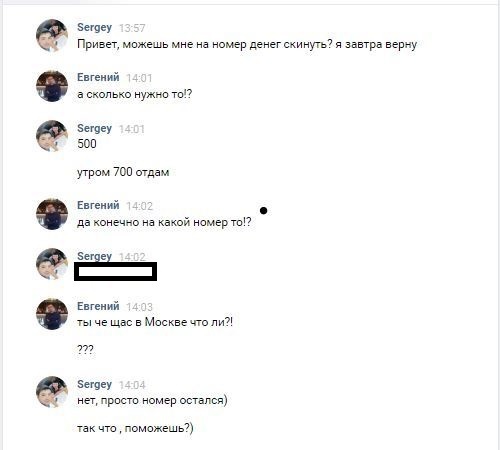Open Sergey's name link at 13:57
The width and height of the screenshot is (500, 450).
point(94,27)
